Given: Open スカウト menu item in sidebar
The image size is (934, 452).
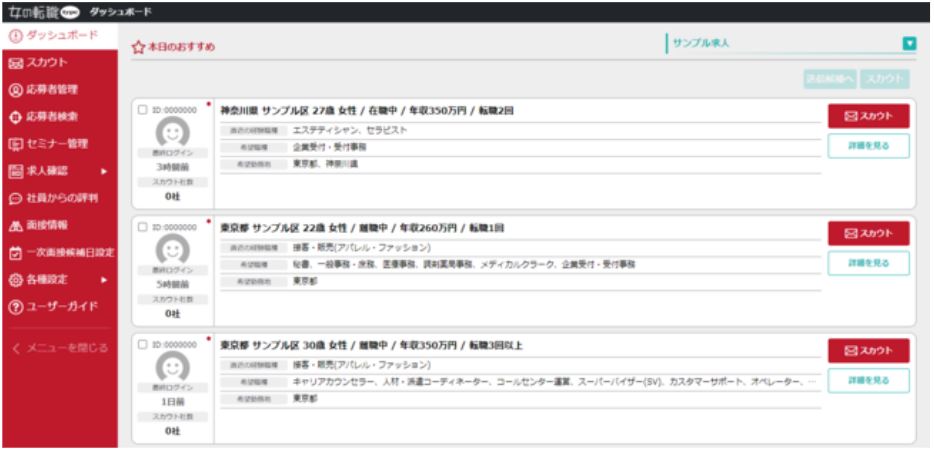Looking at the screenshot, I should (60, 63).
